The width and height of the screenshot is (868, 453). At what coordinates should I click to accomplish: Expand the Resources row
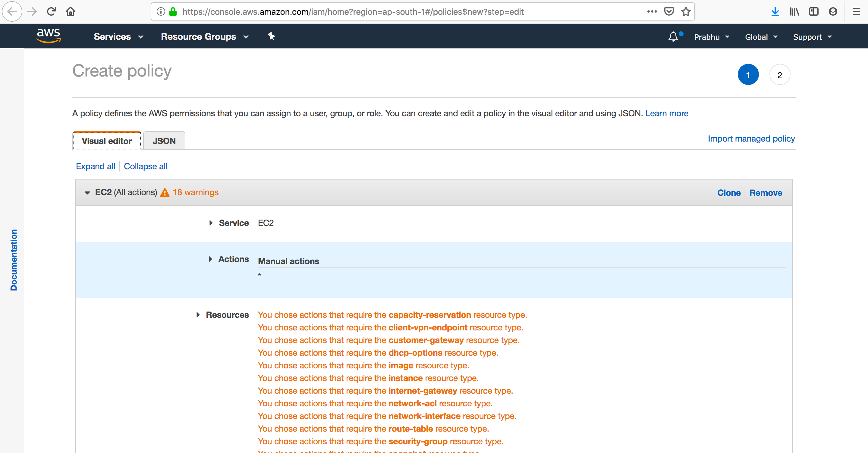pos(198,315)
